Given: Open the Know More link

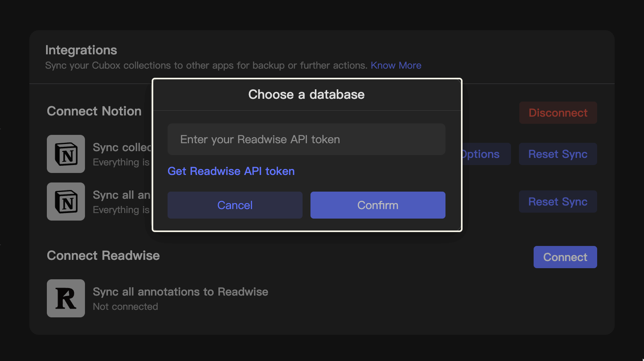Looking at the screenshot, I should [396, 65].
